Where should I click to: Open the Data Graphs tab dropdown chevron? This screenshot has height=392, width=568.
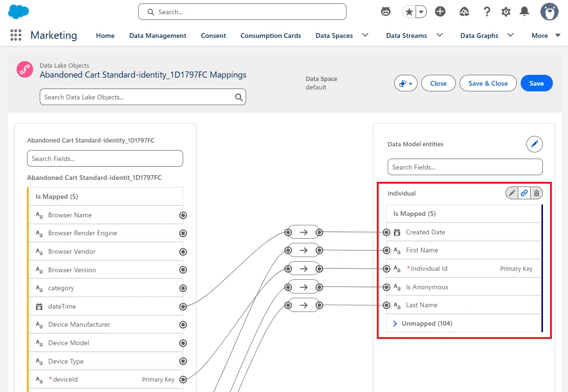(511, 35)
